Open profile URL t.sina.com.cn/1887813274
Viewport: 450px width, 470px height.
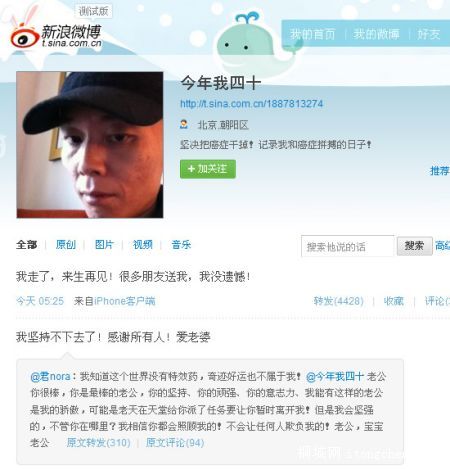coord(252,104)
